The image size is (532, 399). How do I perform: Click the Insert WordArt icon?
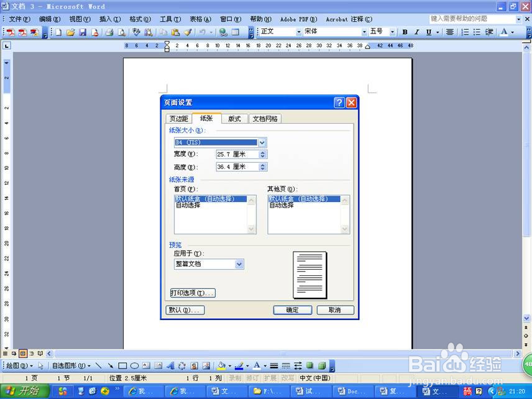pyautogui.click(x=170, y=365)
